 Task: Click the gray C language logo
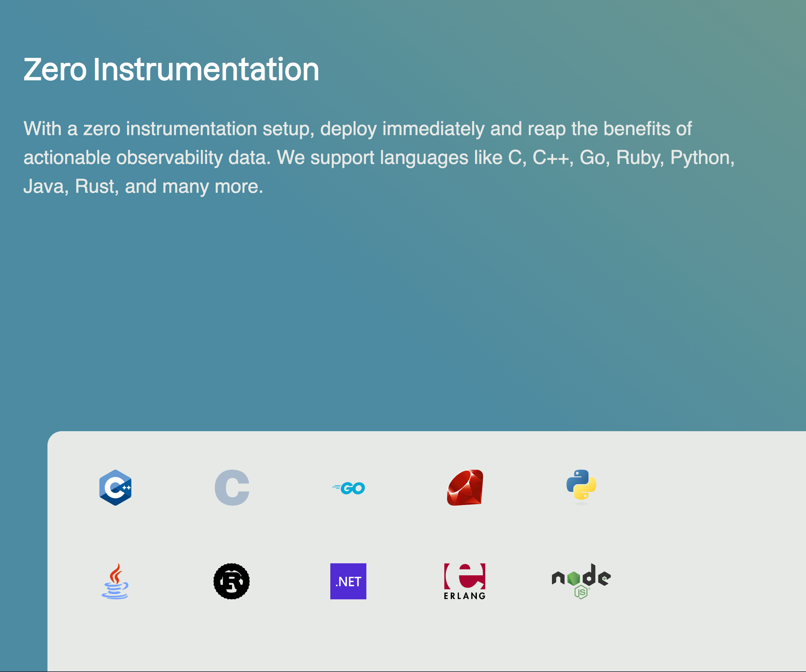point(232,487)
